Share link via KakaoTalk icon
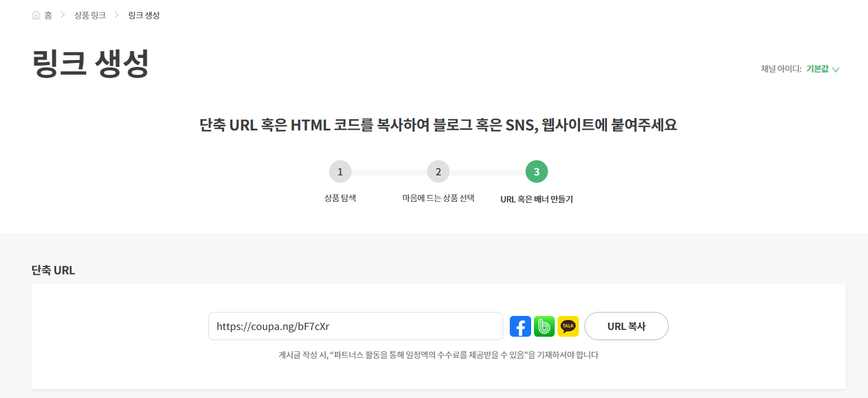Image resolution: width=868 pixels, height=398 pixels. (x=568, y=327)
